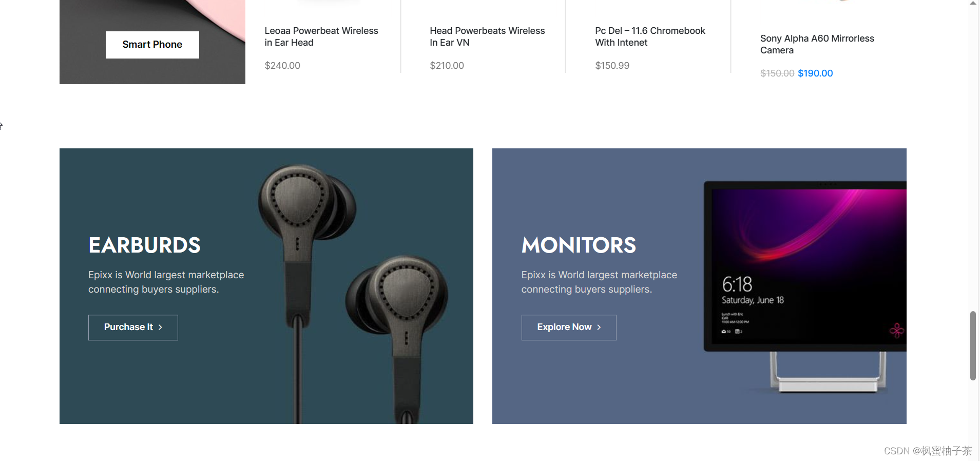This screenshot has height=461, width=980.
Task: Click the scrollbar up arrow
Action: tap(973, 4)
